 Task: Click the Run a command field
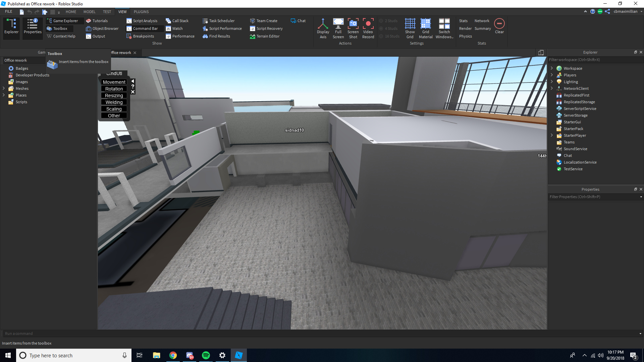67,333
